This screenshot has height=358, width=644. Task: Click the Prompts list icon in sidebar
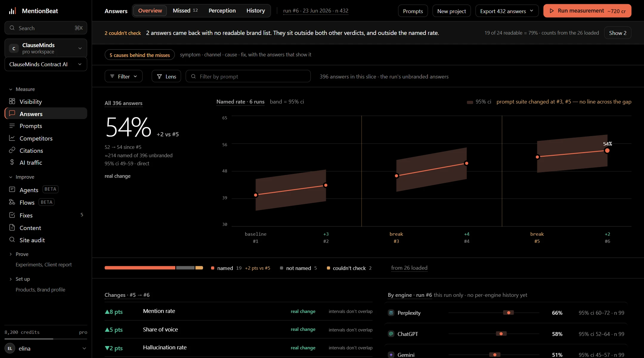12,126
